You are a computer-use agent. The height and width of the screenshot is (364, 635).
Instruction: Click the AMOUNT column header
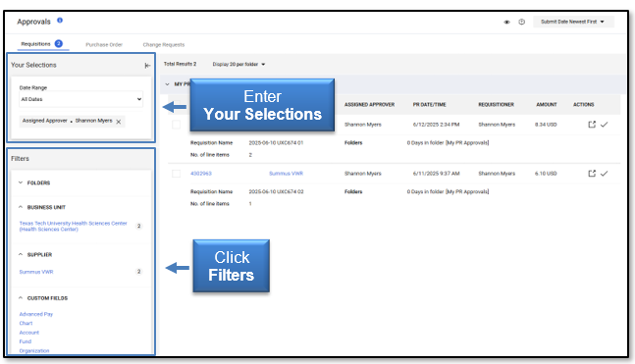547,104
